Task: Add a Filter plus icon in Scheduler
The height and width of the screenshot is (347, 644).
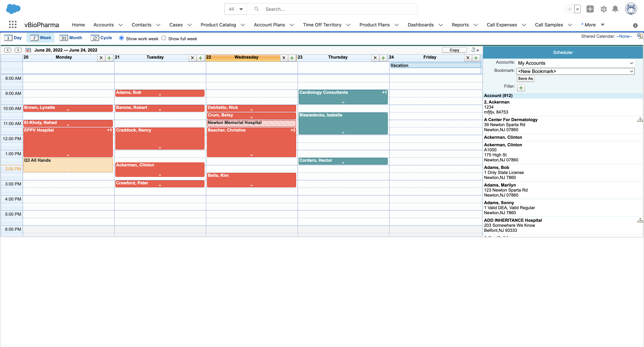Action: (521, 88)
